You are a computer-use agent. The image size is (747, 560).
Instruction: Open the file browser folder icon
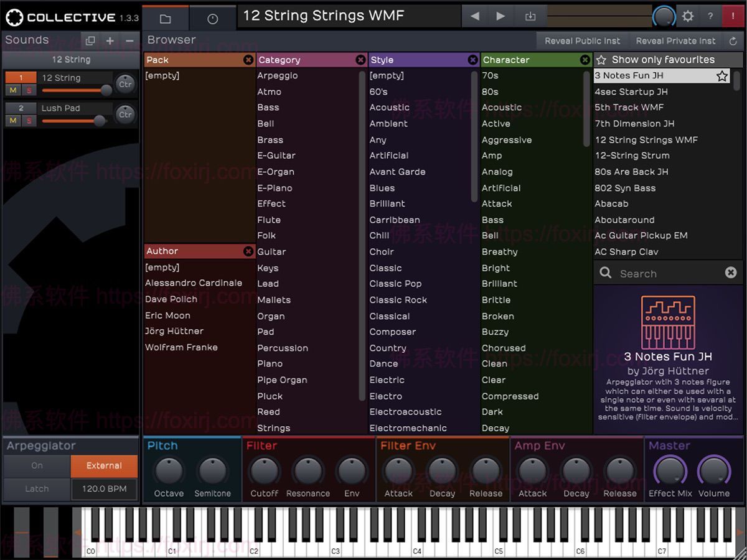(165, 17)
